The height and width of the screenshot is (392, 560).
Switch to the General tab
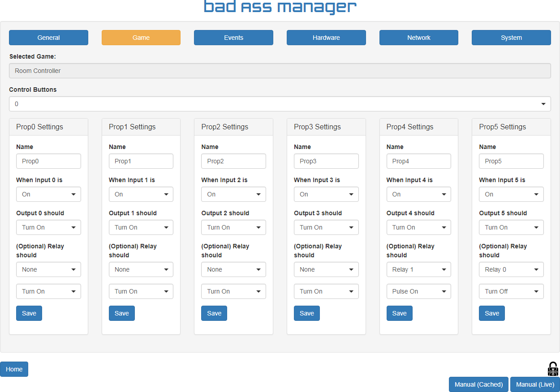[48, 38]
